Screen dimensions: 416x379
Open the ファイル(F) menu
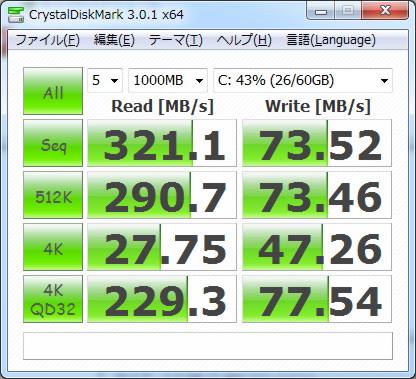[x=47, y=40]
